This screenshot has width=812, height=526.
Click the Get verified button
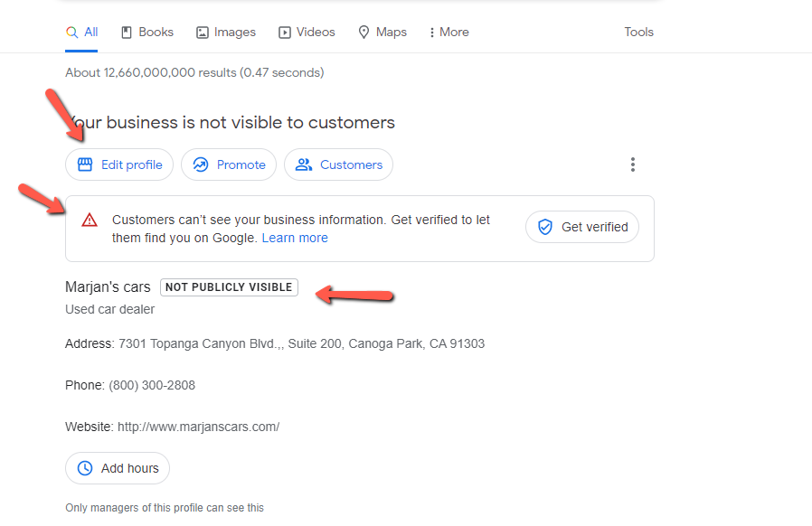pyautogui.click(x=582, y=227)
